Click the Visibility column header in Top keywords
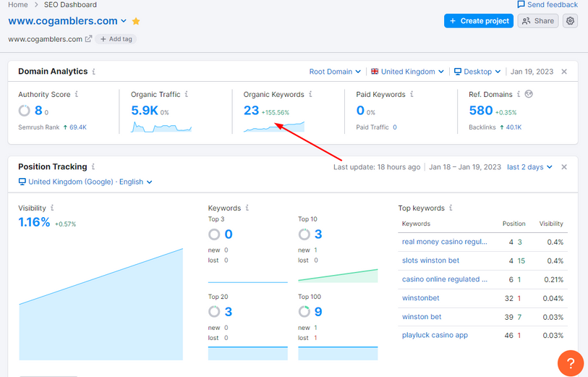588x377 pixels. click(551, 224)
